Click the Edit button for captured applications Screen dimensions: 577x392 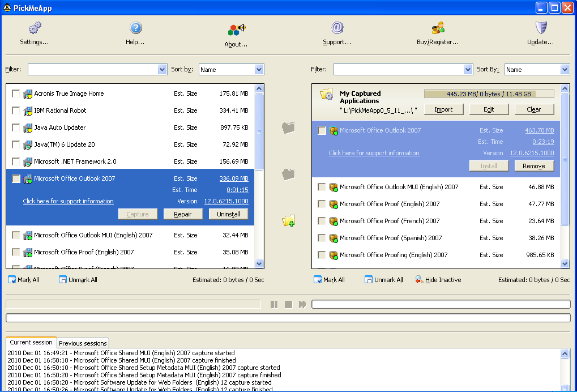pos(489,109)
